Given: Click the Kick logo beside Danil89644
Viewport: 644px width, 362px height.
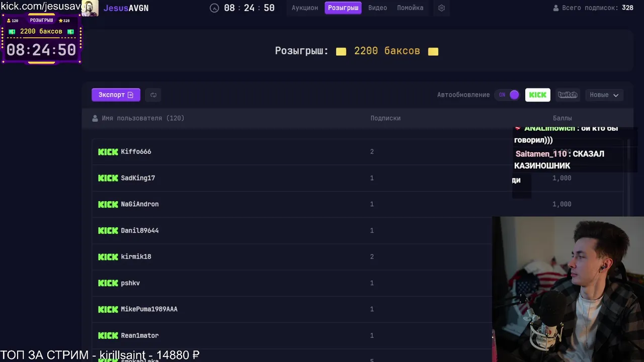Looking at the screenshot, I should [x=108, y=230].
